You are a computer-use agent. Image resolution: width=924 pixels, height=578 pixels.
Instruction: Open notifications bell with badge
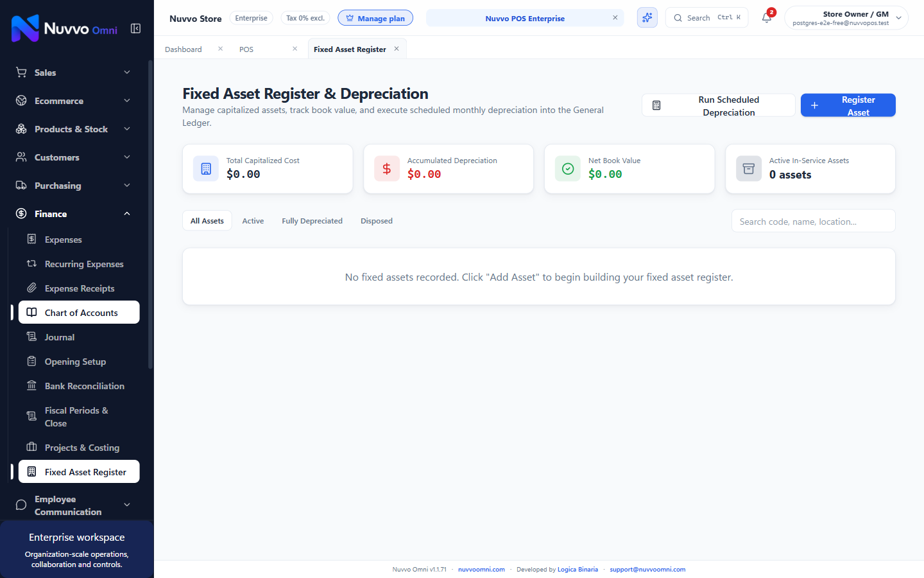[767, 17]
